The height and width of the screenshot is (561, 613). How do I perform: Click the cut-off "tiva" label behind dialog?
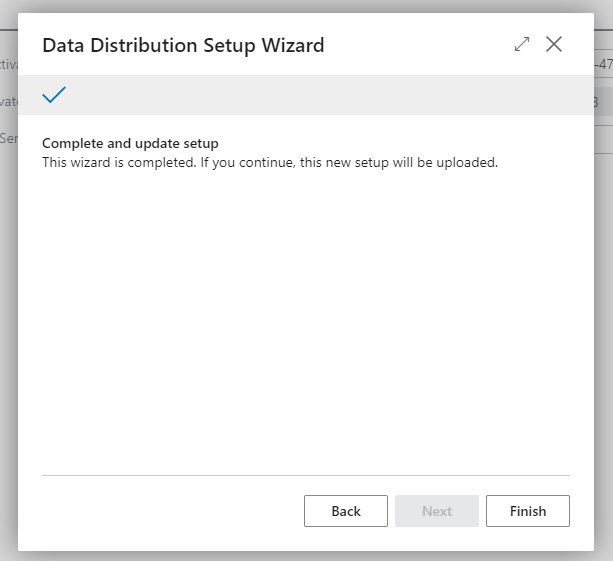[x=8, y=65]
